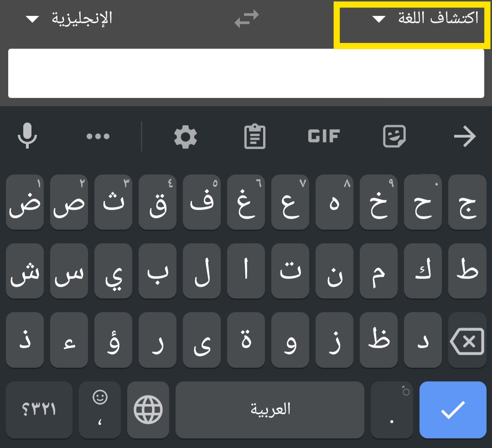Tap the microphone voice input icon
492x448 pixels.
(x=27, y=136)
